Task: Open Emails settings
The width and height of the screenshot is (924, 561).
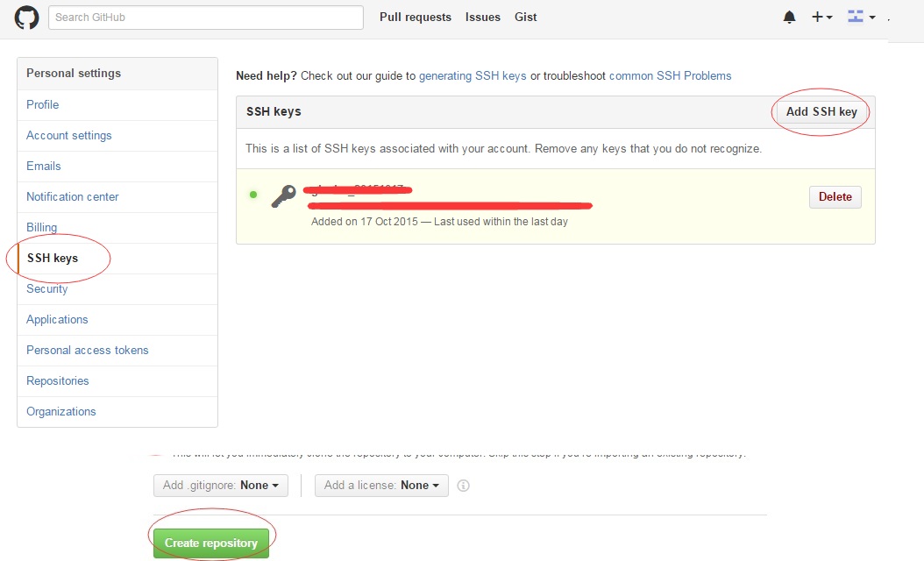Action: (x=117, y=167)
